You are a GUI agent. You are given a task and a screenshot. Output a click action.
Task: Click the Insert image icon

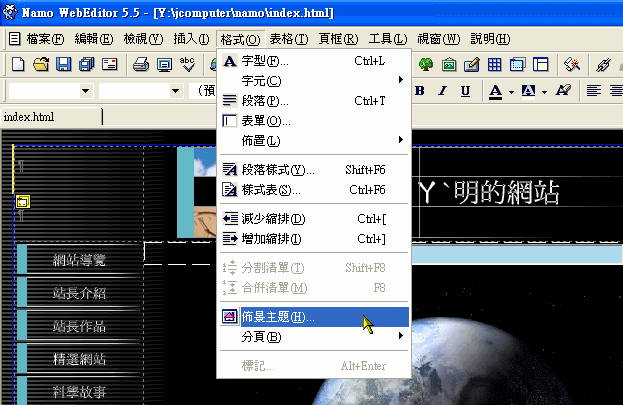pyautogui.click(x=449, y=64)
